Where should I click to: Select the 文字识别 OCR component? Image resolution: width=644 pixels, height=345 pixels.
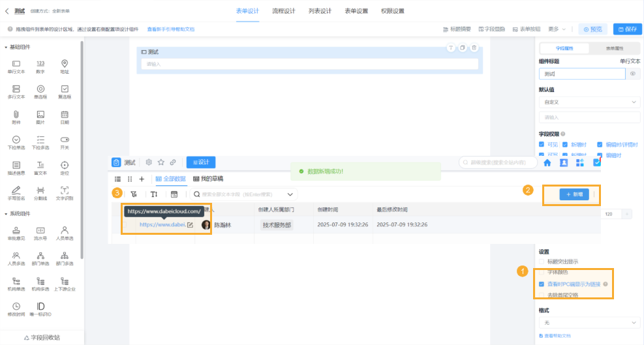(65, 193)
